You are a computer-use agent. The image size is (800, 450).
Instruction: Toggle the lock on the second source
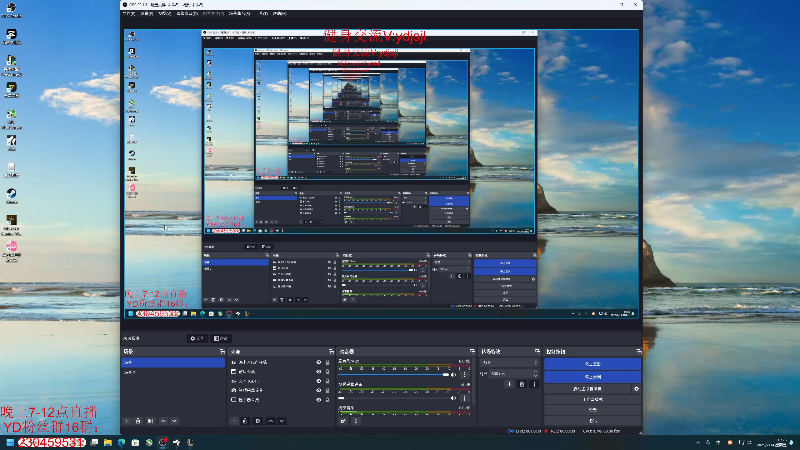[x=328, y=371]
